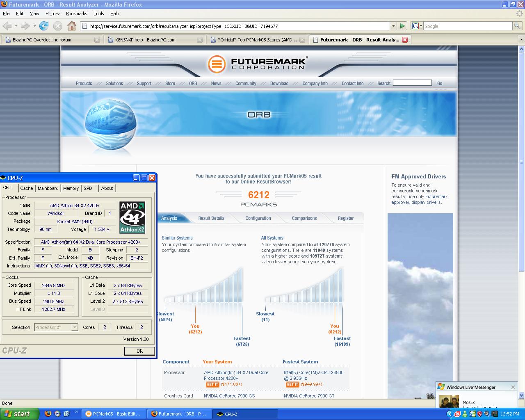Open CPU-Z Processor selection dropdown
The height and width of the screenshot is (420, 525).
click(x=75, y=327)
